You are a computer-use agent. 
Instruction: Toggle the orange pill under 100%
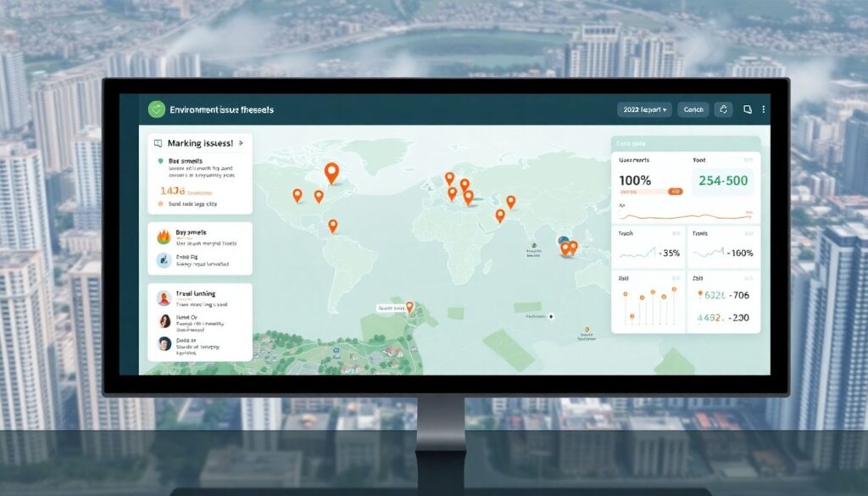tap(676, 192)
